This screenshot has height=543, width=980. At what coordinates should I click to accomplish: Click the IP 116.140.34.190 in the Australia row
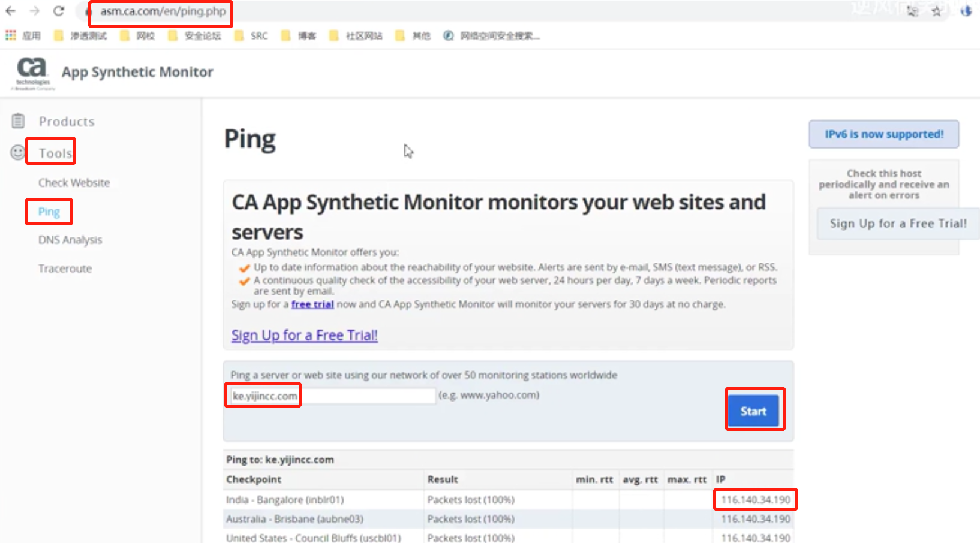pos(756,519)
